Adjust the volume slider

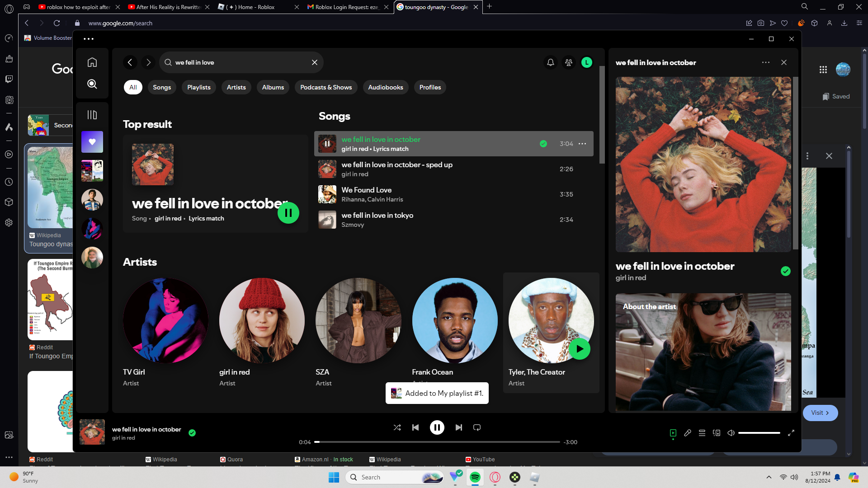759,433
